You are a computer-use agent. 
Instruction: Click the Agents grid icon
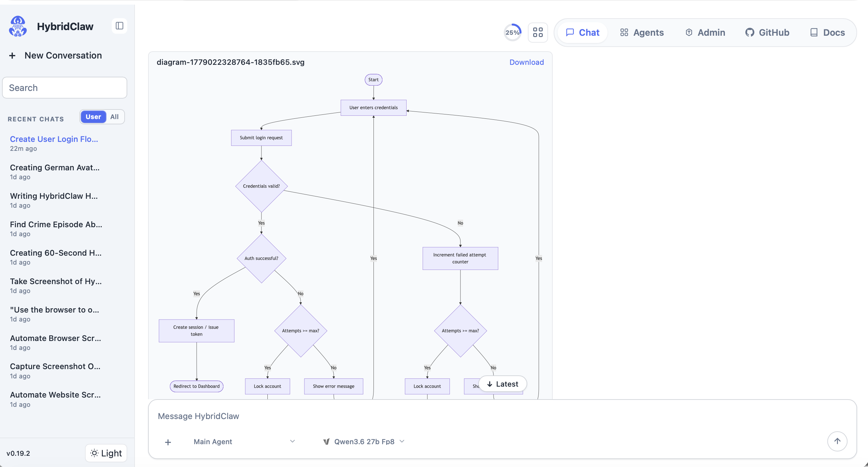pyautogui.click(x=624, y=32)
